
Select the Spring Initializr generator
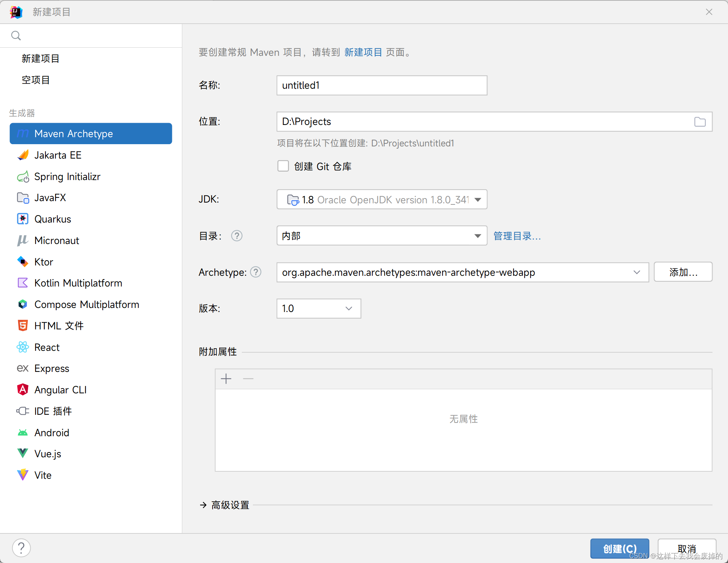click(67, 176)
